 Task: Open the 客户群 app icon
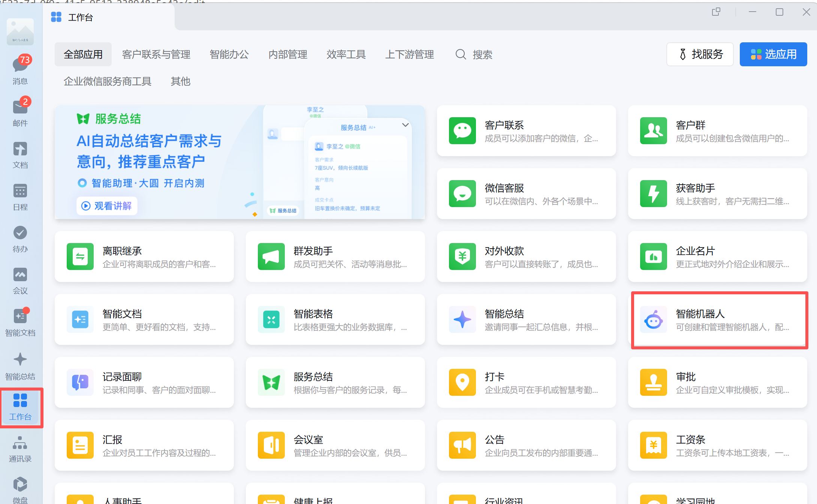pyautogui.click(x=654, y=131)
